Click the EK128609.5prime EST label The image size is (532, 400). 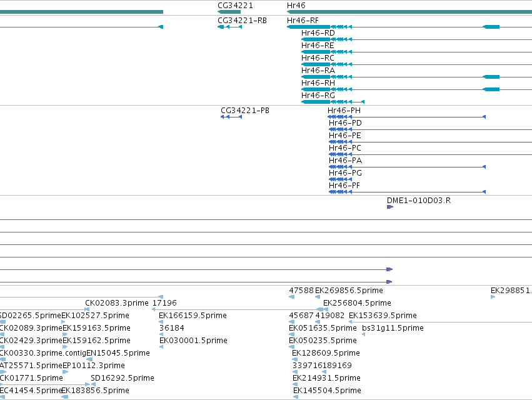tap(326, 353)
